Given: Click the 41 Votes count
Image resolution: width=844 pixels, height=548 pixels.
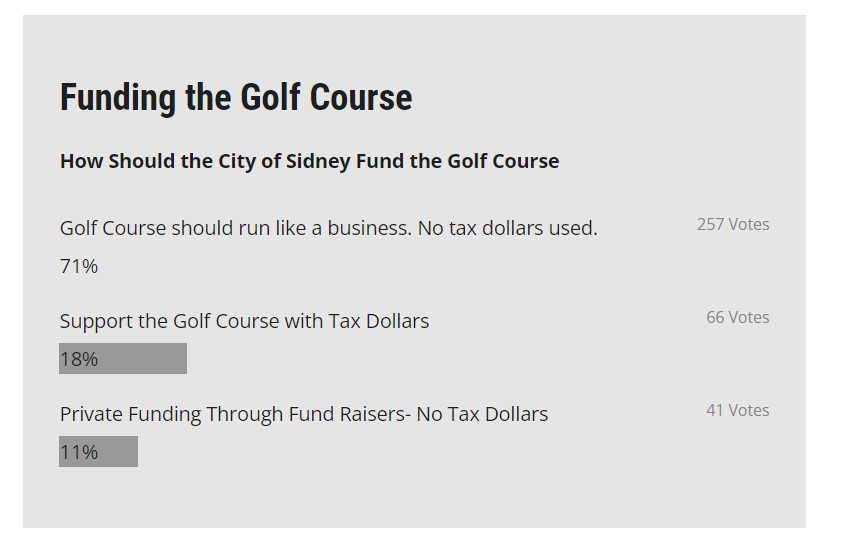Looking at the screenshot, I should [x=737, y=410].
